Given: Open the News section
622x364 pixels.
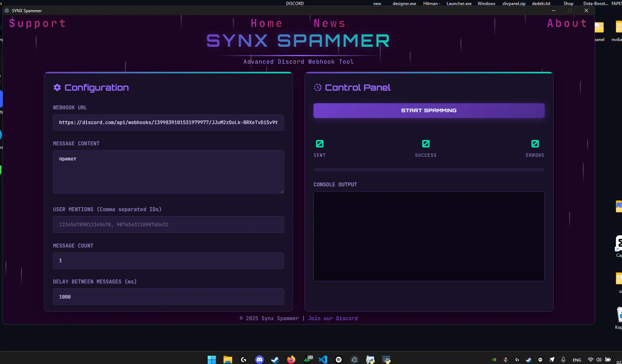Looking at the screenshot, I should point(330,23).
